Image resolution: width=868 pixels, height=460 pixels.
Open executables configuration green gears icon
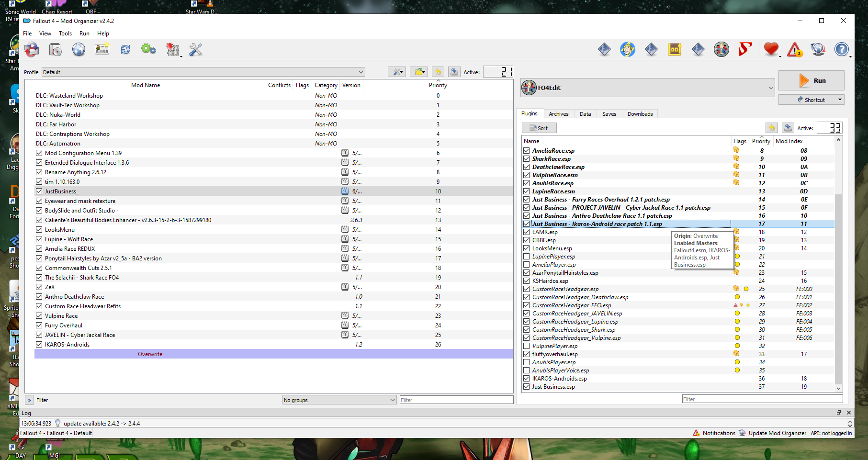pos(148,49)
